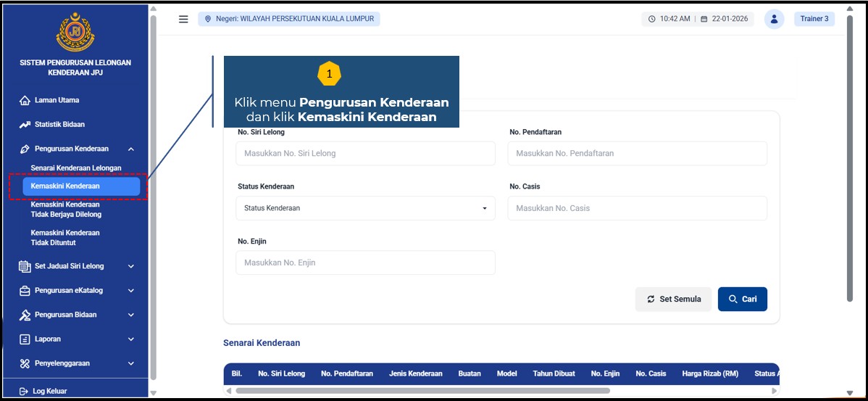The image size is (868, 401).
Task: Open Kemaskini Kenderaan Tidak Dituntut item
Action: coord(65,238)
